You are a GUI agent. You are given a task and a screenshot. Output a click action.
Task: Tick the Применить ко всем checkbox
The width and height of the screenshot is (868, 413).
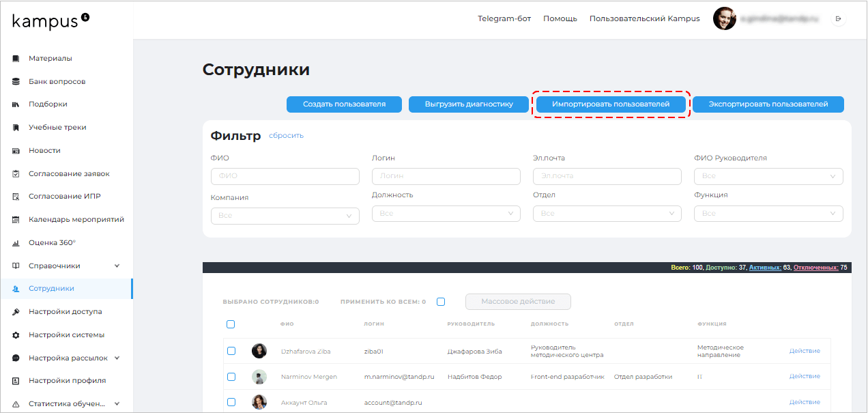click(x=440, y=301)
